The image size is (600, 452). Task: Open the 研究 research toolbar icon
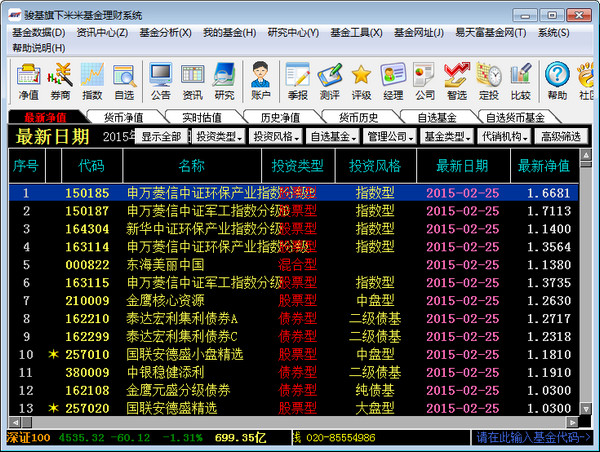(224, 82)
